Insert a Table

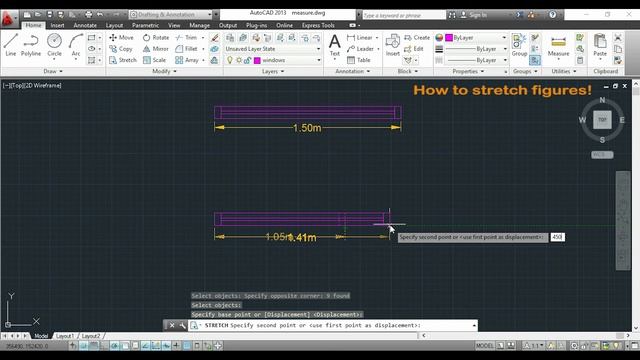[x=359, y=60]
